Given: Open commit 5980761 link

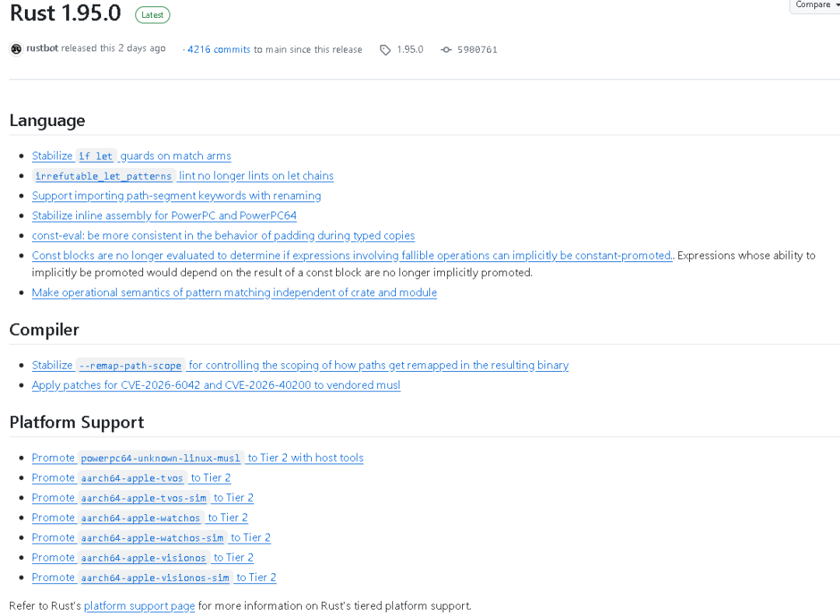Looking at the screenshot, I should click(478, 50).
